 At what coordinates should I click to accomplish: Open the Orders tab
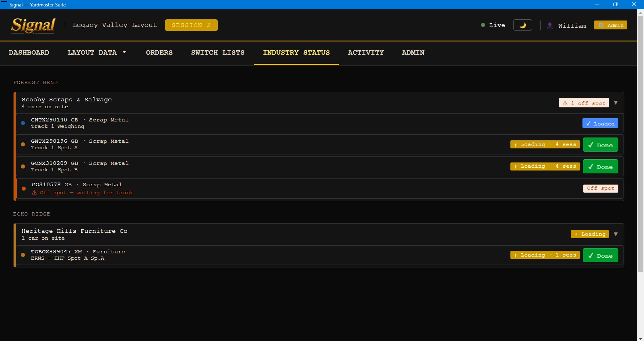[159, 53]
